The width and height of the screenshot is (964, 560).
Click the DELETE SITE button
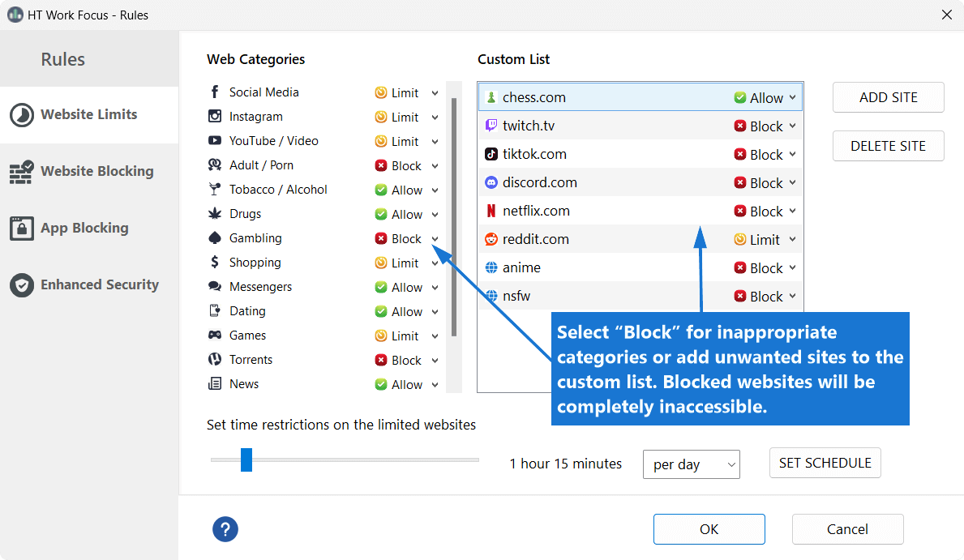pyautogui.click(x=889, y=146)
